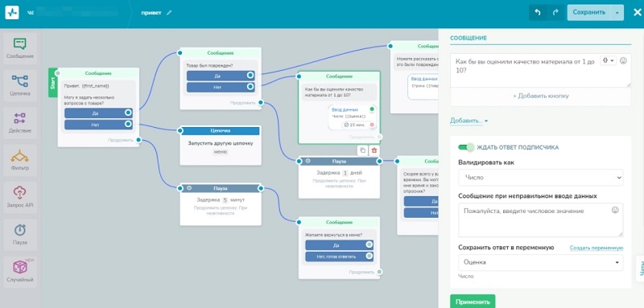Click the Желаете вернуться в меню? text
Viewport: 644px width, 308px height.
click(333, 235)
